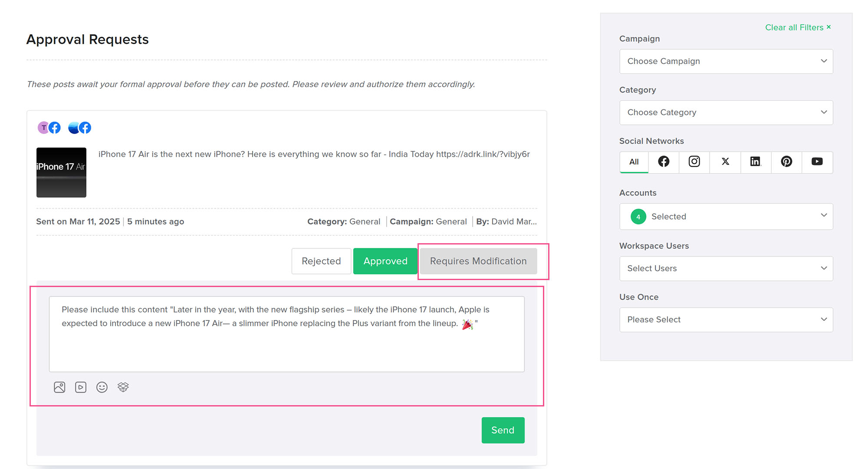Open the Select Users dropdown
The image size is (868, 469).
(x=726, y=268)
